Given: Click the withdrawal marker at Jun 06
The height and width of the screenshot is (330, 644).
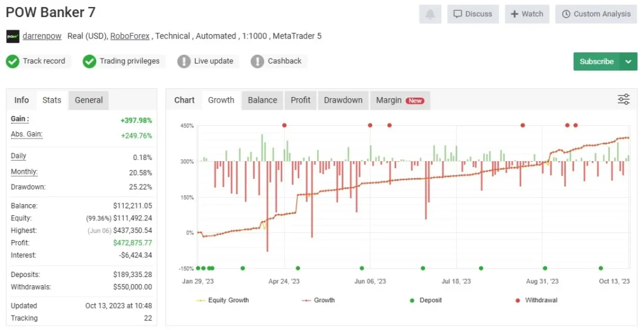Looking at the screenshot, I should click(x=370, y=125).
